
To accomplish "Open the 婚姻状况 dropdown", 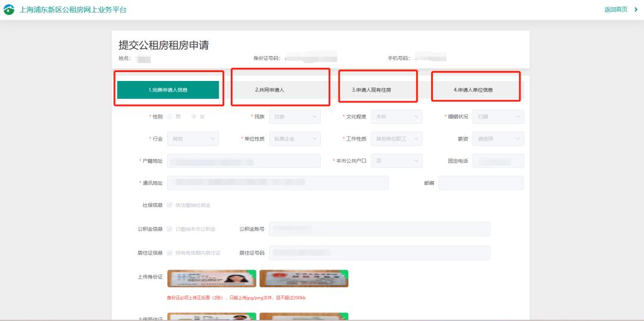I will (x=498, y=116).
